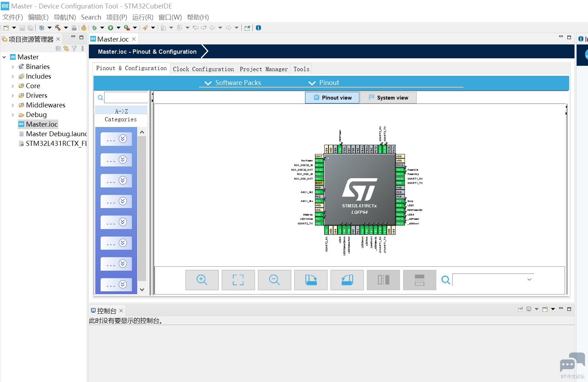Open the 文件(F) menu
Screen dimensions: 588x382
point(13,17)
